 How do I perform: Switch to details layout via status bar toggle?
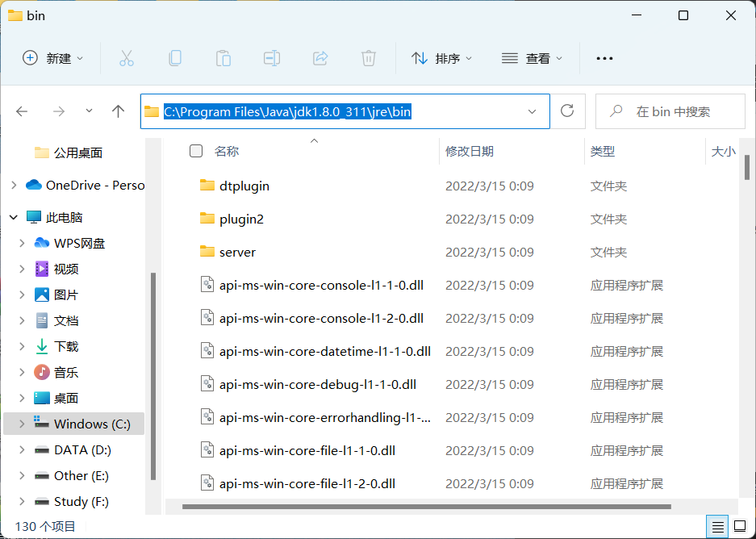click(717, 526)
